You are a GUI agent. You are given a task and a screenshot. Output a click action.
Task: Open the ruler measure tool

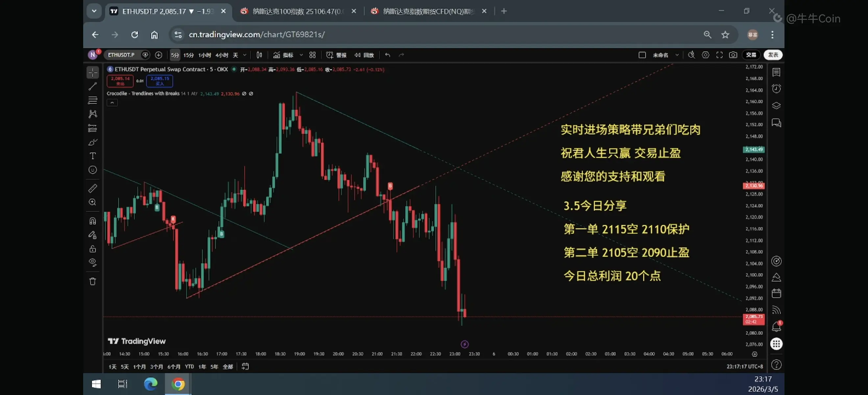click(x=93, y=188)
